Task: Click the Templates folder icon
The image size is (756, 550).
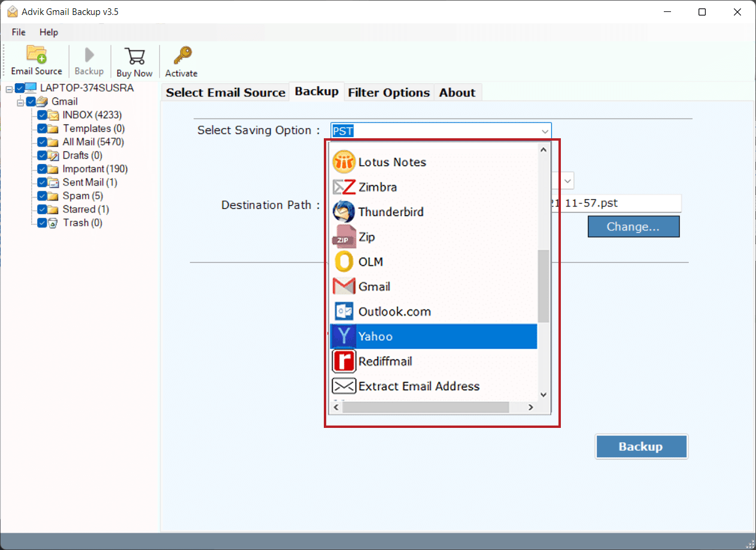Action: point(53,129)
